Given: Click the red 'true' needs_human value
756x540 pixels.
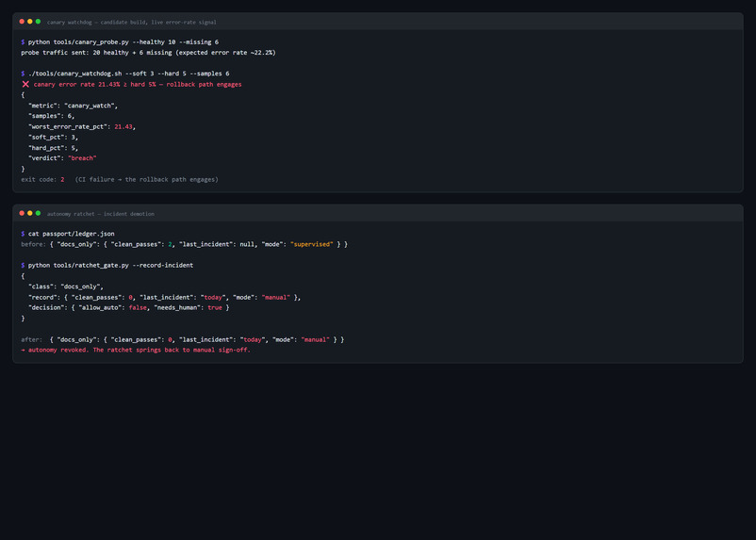Looking at the screenshot, I should [215, 307].
